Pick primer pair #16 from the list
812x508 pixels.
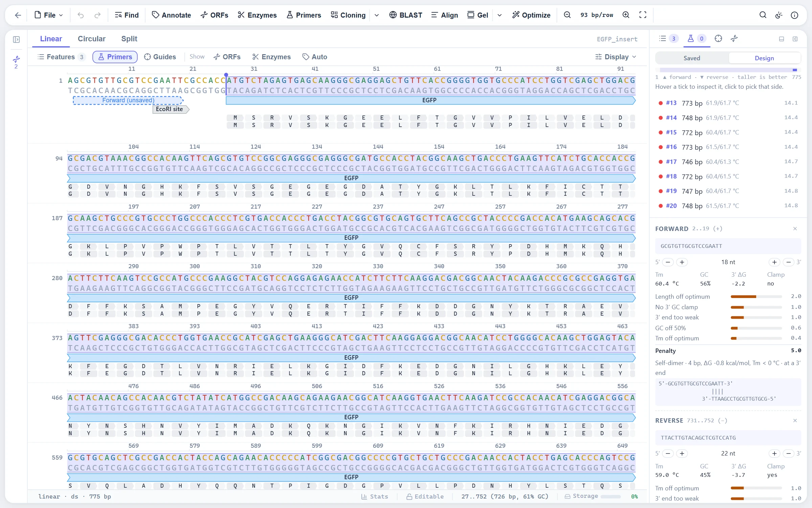(728, 147)
